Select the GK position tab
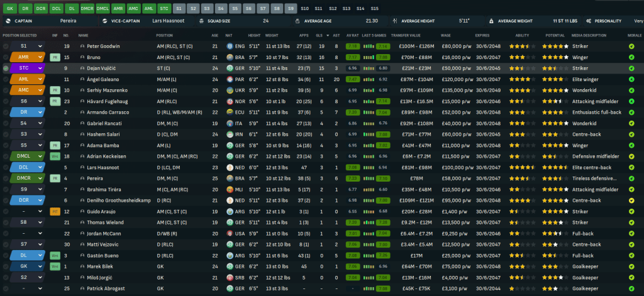 pyautogui.click(x=9, y=8)
